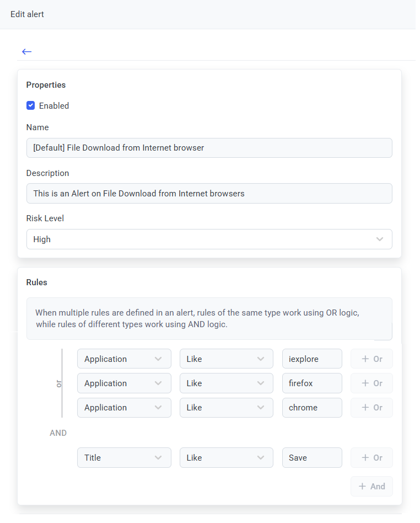This screenshot has height=523, width=420.
Task: Click the chrome value field
Action: click(312, 408)
